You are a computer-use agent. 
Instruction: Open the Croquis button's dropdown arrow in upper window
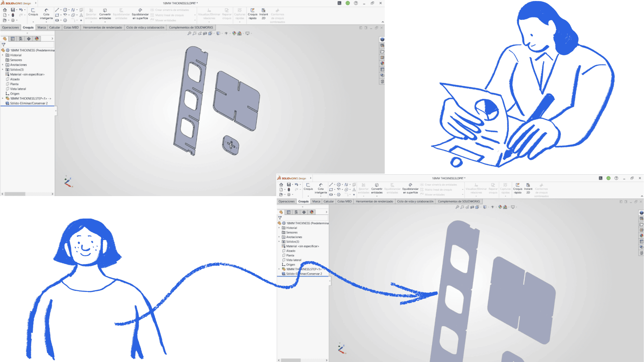click(x=33, y=22)
